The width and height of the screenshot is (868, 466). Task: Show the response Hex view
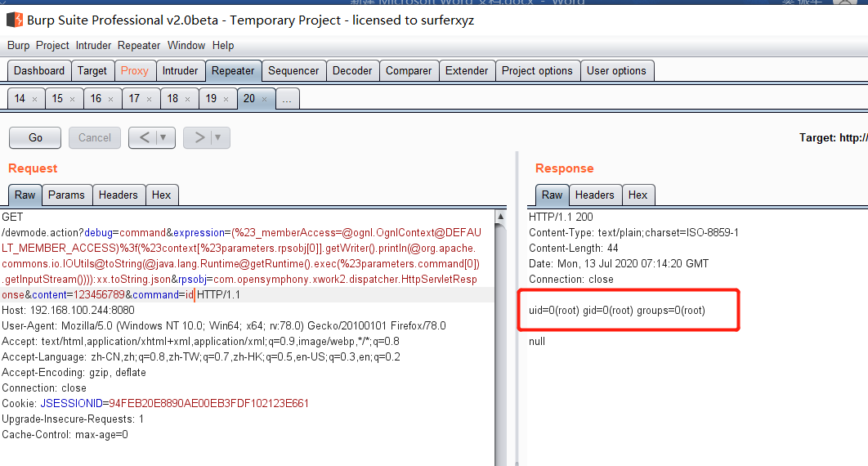pyautogui.click(x=638, y=195)
